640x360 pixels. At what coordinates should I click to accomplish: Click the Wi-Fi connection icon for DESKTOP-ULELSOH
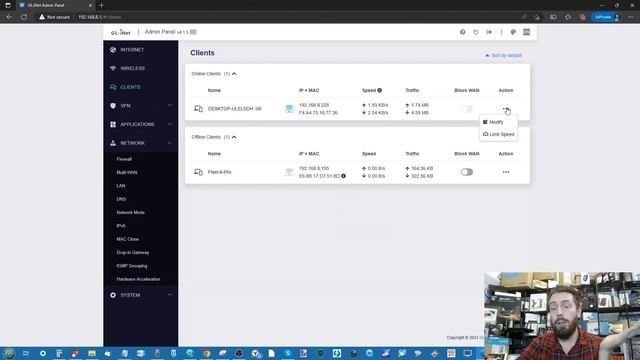(289, 109)
